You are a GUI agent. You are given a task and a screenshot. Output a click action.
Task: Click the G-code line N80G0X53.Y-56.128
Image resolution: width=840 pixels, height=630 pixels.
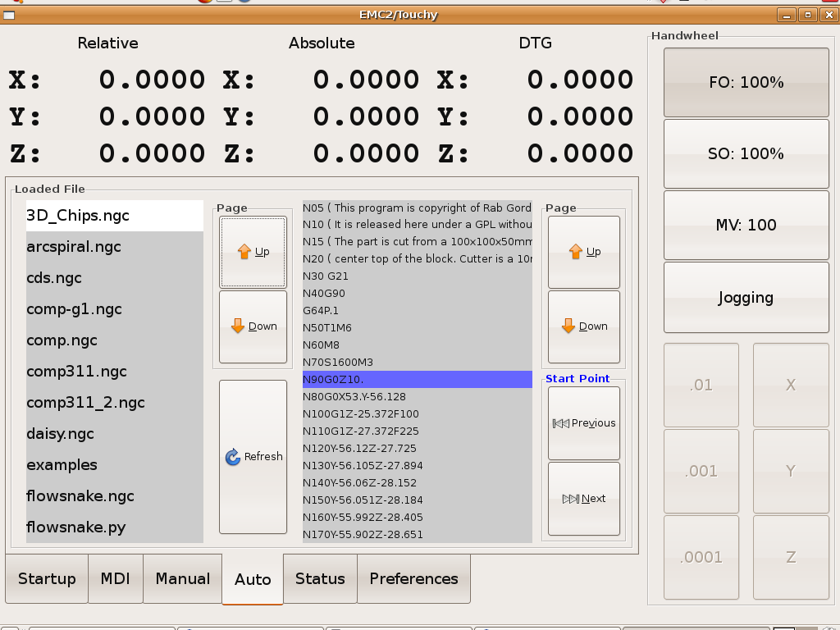pyautogui.click(x=418, y=396)
